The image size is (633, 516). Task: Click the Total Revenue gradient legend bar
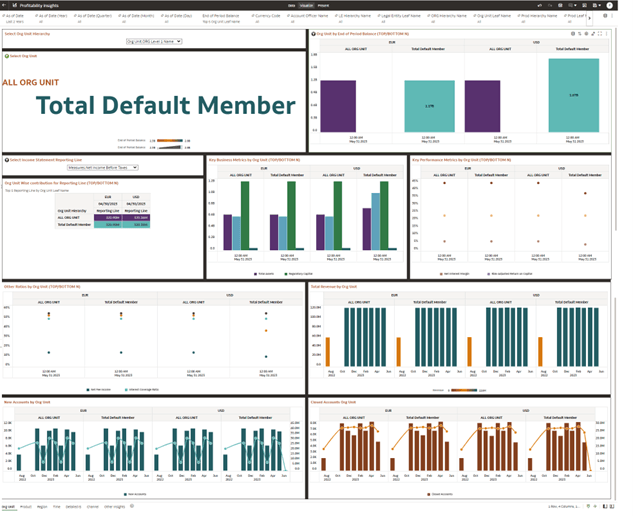[464, 390]
